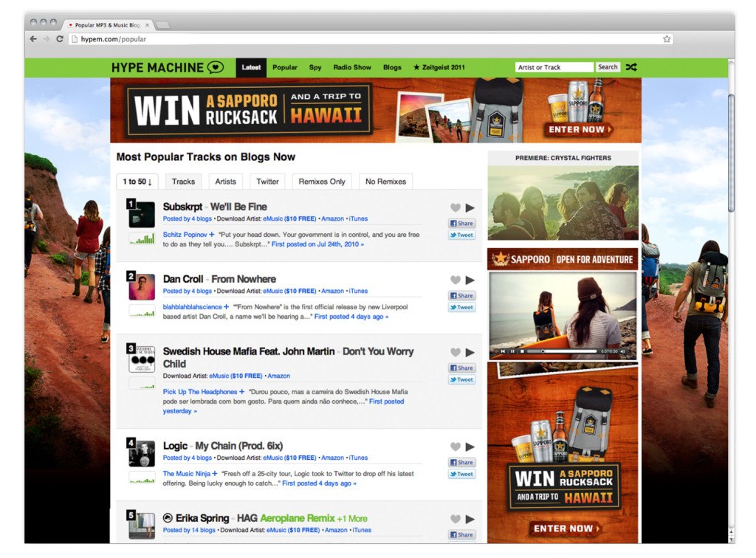Click the shuffle icon next to Search
The width and height of the screenshot is (756, 558).
tap(631, 67)
